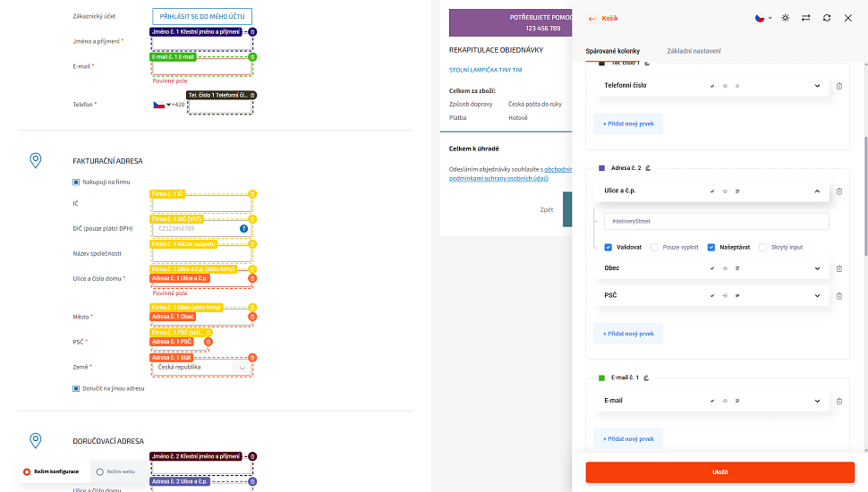868x492 pixels.
Task: Open the Česká republika country dropdown
Action: [202, 368]
